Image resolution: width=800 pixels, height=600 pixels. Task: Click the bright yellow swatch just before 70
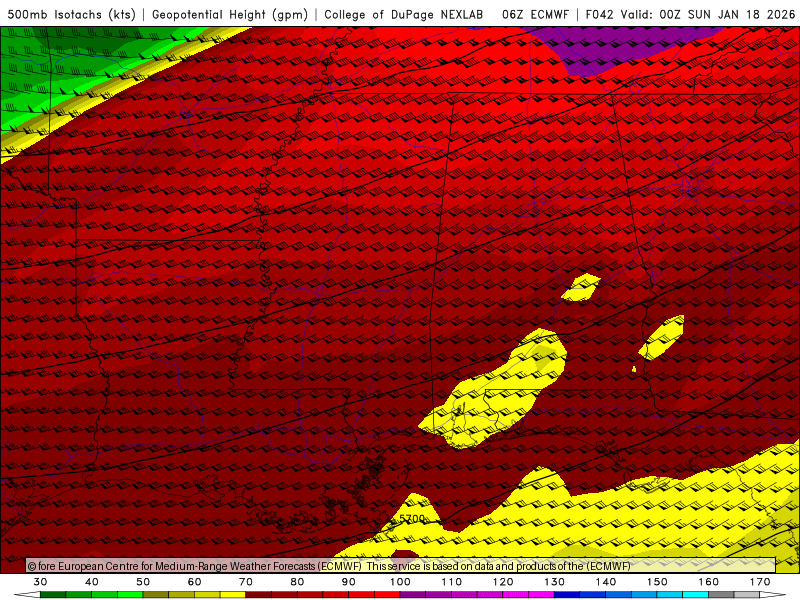pos(233,595)
